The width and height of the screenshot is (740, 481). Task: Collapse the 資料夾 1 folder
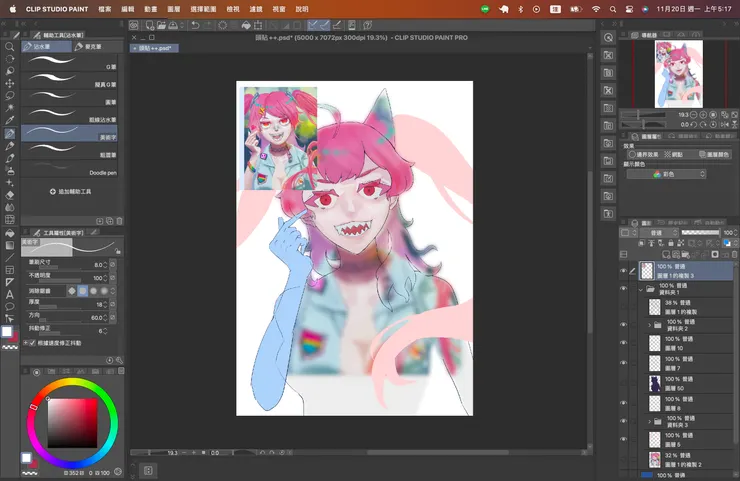click(641, 289)
